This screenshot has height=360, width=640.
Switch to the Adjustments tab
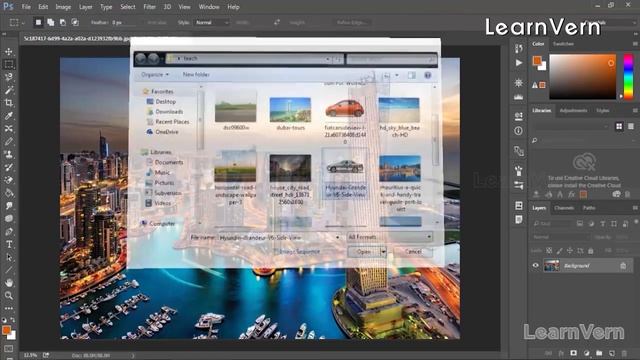pyautogui.click(x=573, y=110)
